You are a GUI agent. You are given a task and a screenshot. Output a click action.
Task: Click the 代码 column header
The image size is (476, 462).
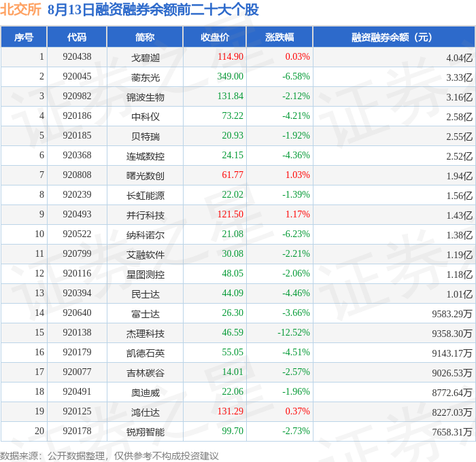(x=77, y=37)
